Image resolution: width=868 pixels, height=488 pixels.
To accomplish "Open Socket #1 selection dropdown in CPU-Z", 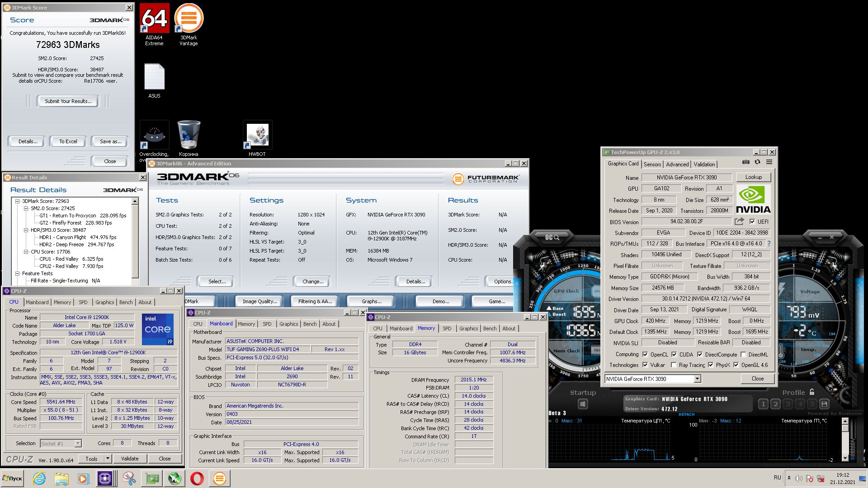I will tap(78, 443).
